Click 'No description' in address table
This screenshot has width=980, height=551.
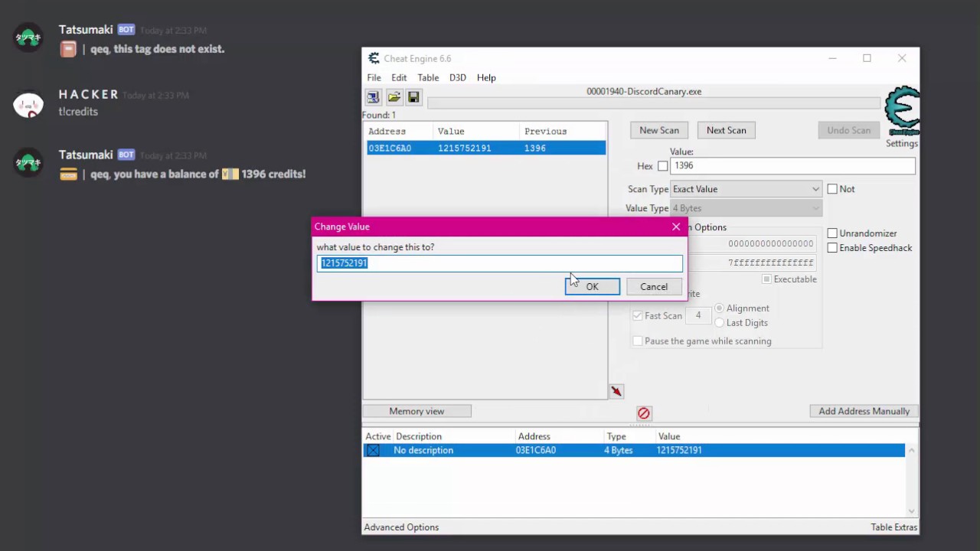coord(423,451)
